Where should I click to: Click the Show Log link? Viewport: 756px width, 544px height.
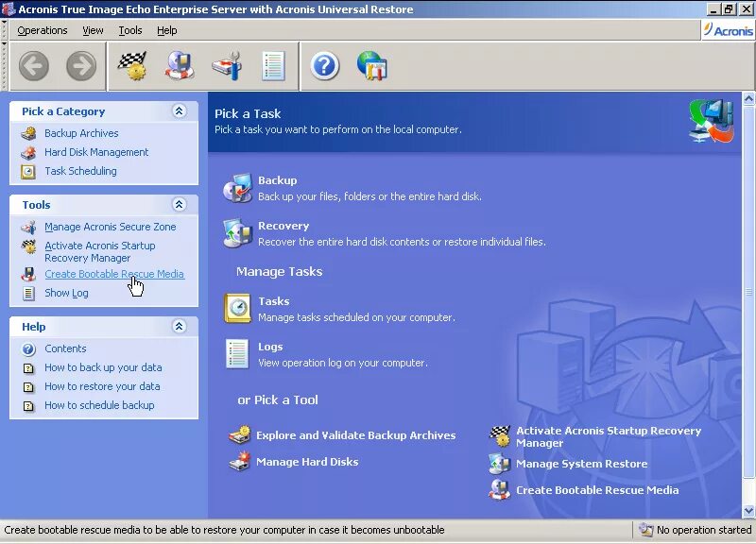[x=66, y=293]
